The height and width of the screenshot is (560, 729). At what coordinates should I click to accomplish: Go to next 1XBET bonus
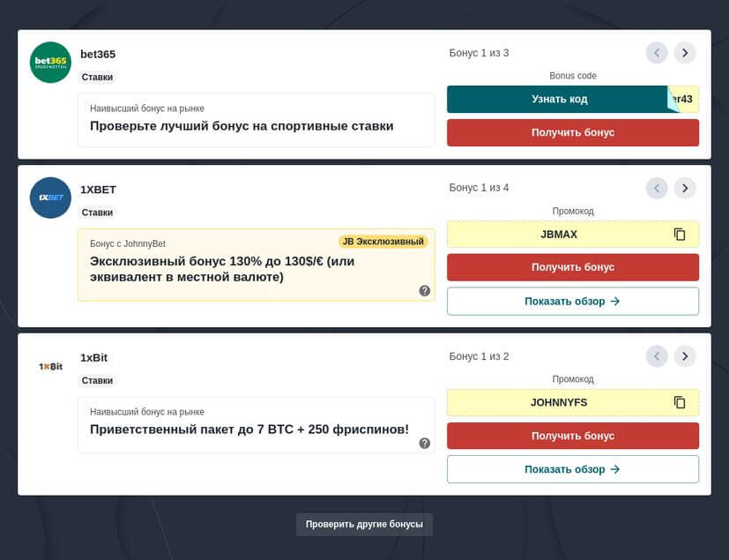coord(685,188)
